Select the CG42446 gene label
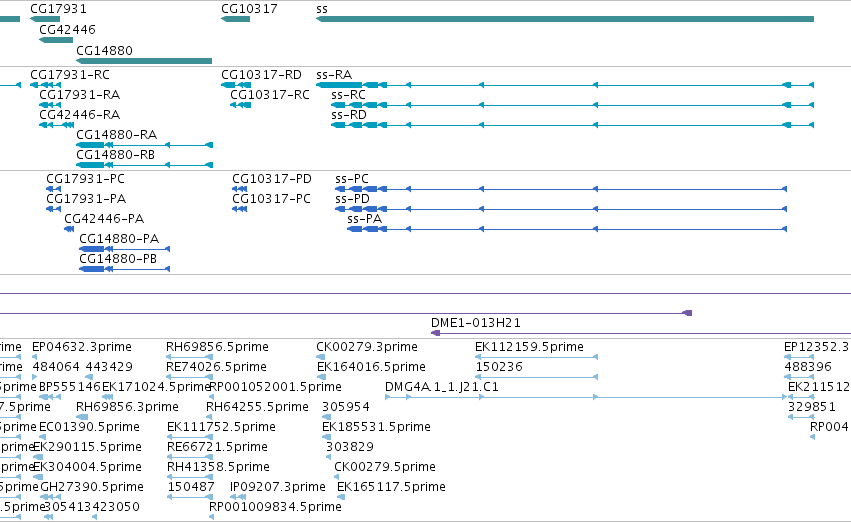The height and width of the screenshot is (522, 851). click(x=67, y=29)
